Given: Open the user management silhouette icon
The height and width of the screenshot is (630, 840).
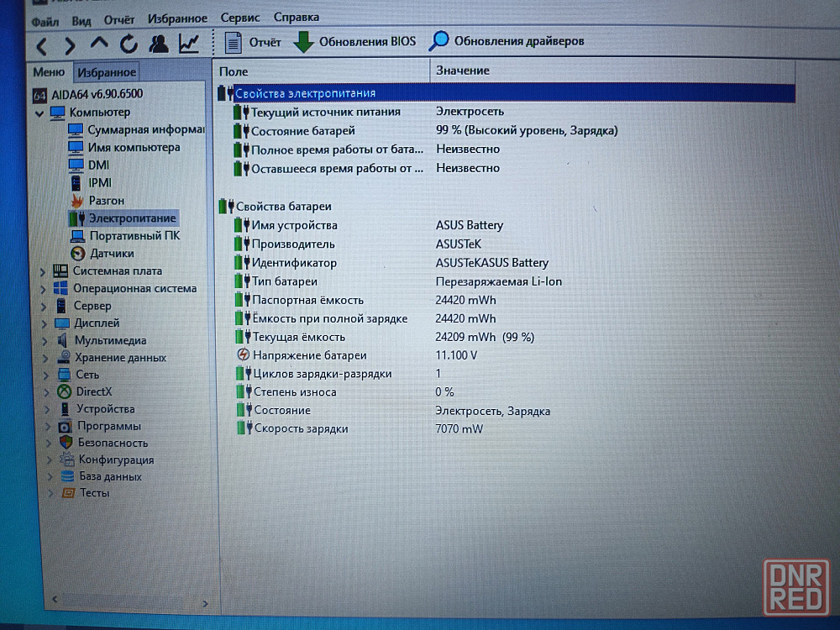Looking at the screenshot, I should coord(159,44).
